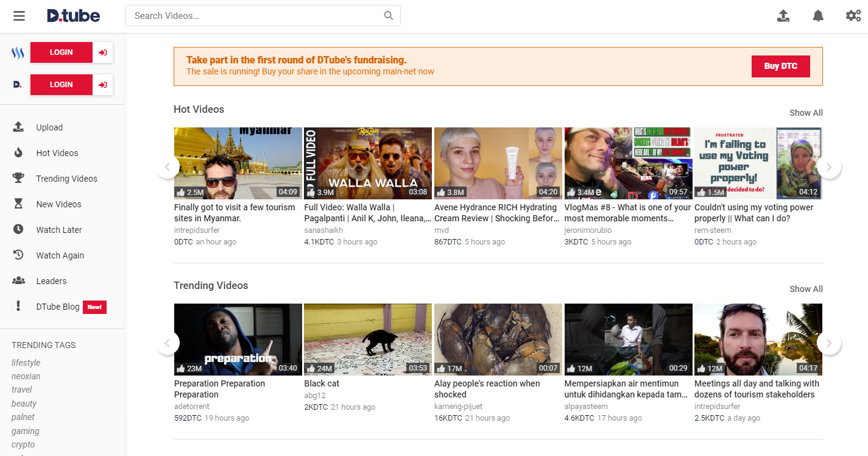
Task: Click the history icon for Watch Again
Action: 18,255
